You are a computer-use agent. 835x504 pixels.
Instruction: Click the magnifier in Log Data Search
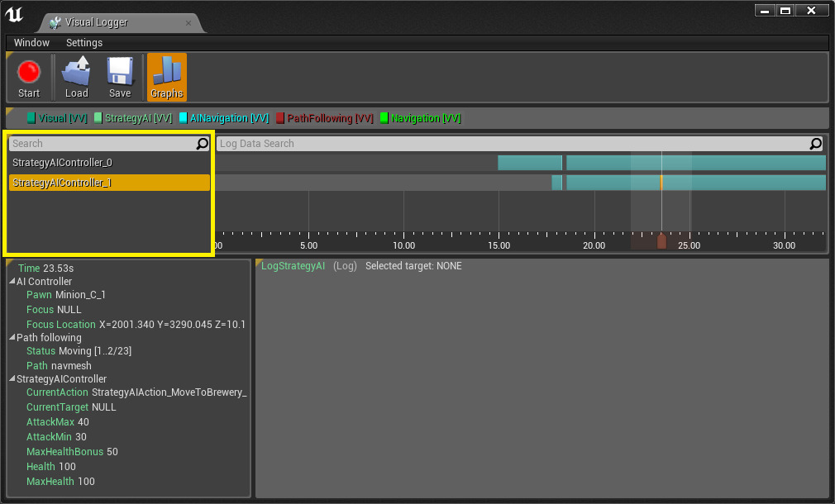coord(815,144)
